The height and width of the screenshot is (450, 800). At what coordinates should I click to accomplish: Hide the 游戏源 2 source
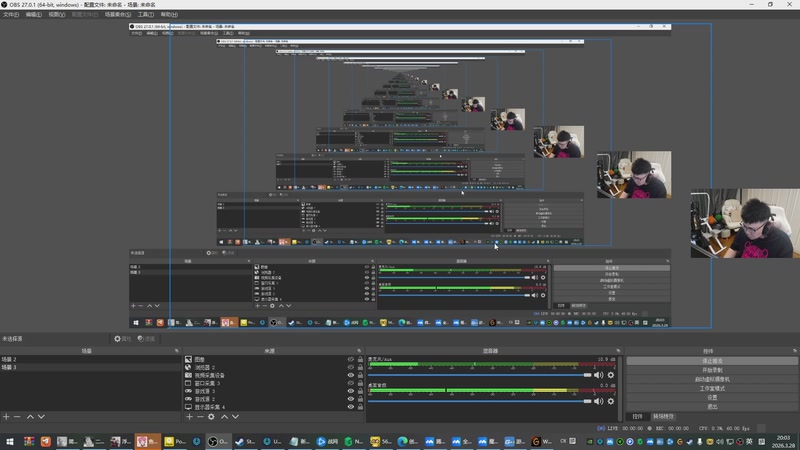click(x=351, y=399)
